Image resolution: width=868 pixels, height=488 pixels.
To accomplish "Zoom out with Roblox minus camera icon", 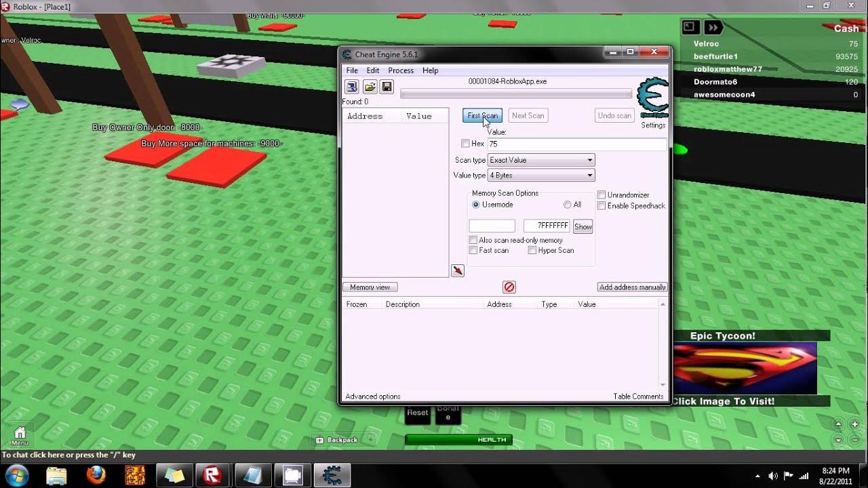I will (854, 439).
